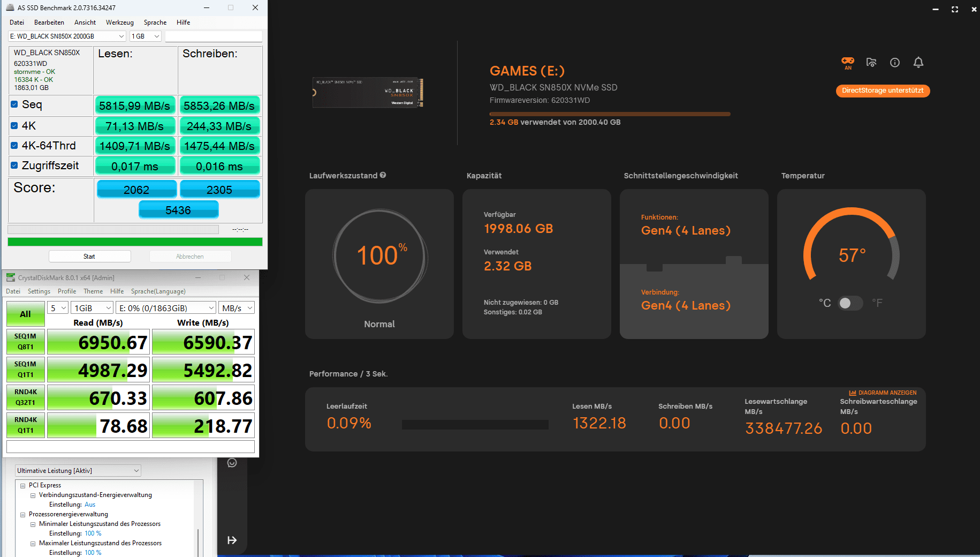Image resolution: width=980 pixels, height=557 pixels.
Task: Collapse Minimaler Leistungszustand des Prozessors node
Action: click(33, 524)
